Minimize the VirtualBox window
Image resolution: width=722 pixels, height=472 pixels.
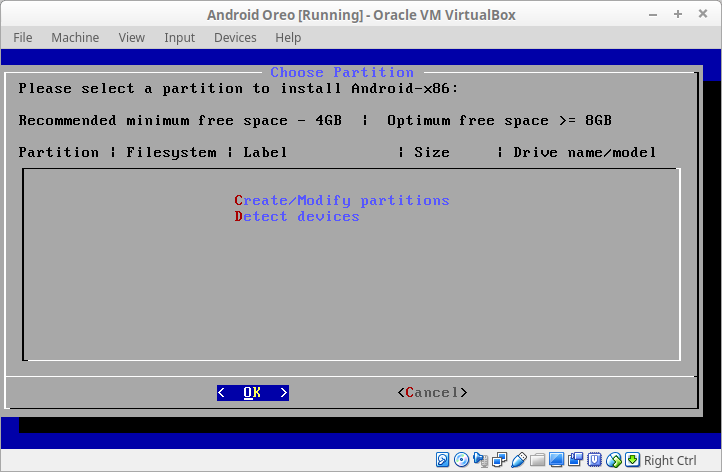point(653,15)
